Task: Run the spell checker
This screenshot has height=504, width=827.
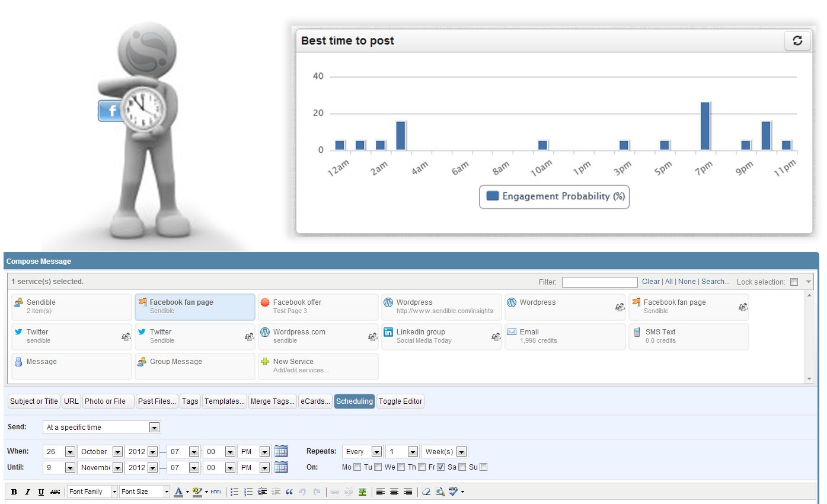Action: 453,492
